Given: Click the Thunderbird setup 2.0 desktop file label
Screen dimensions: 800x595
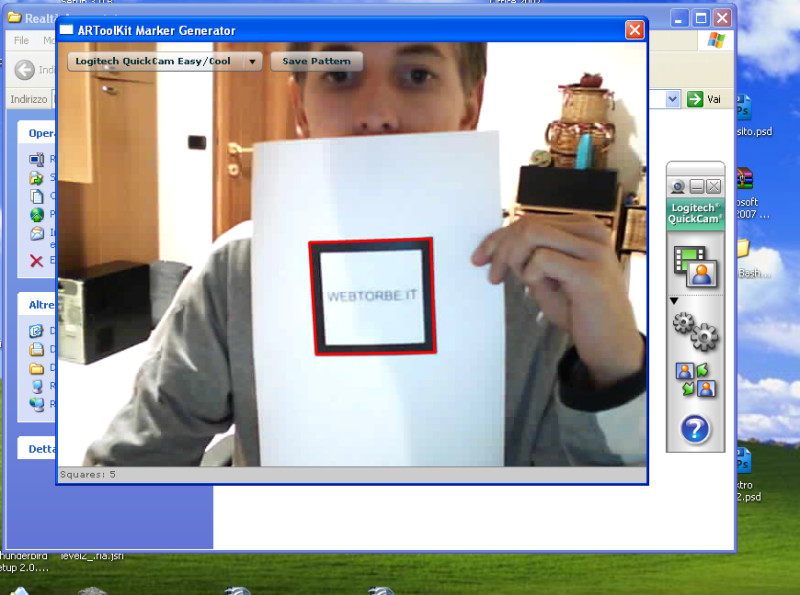Looking at the screenshot, I should [x=24, y=561].
